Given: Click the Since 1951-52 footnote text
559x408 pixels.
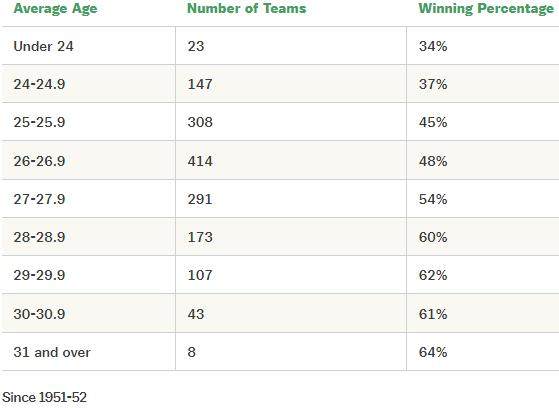Looking at the screenshot, I should [x=45, y=397].
